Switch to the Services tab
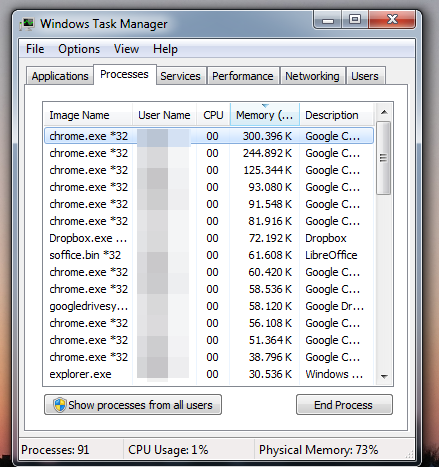The width and height of the screenshot is (439, 467). tap(180, 76)
